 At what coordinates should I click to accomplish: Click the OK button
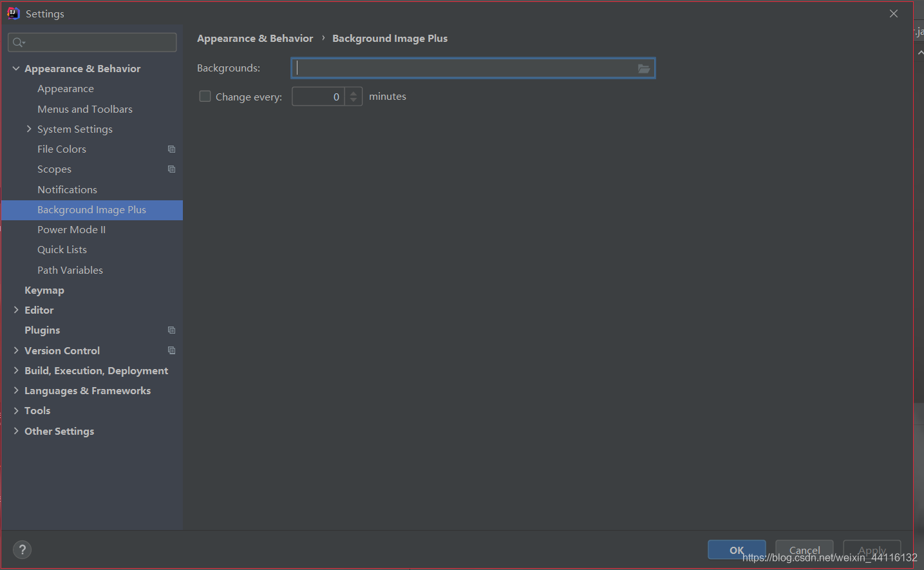(x=737, y=549)
